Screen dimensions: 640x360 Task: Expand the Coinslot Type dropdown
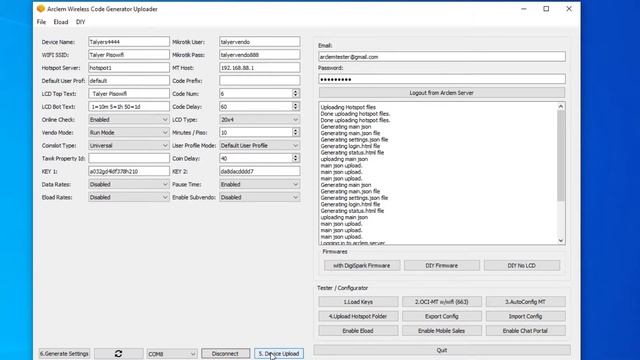(129, 145)
